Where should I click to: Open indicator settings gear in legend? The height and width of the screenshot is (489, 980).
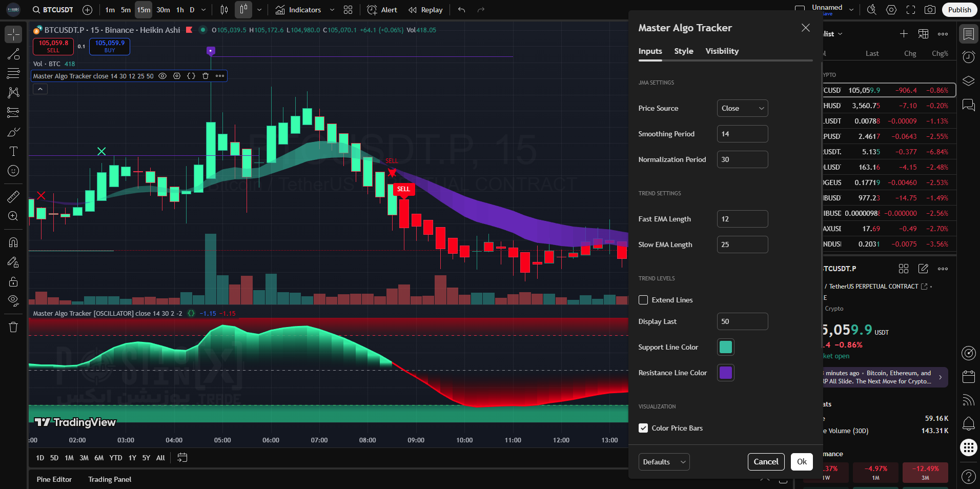pos(177,76)
